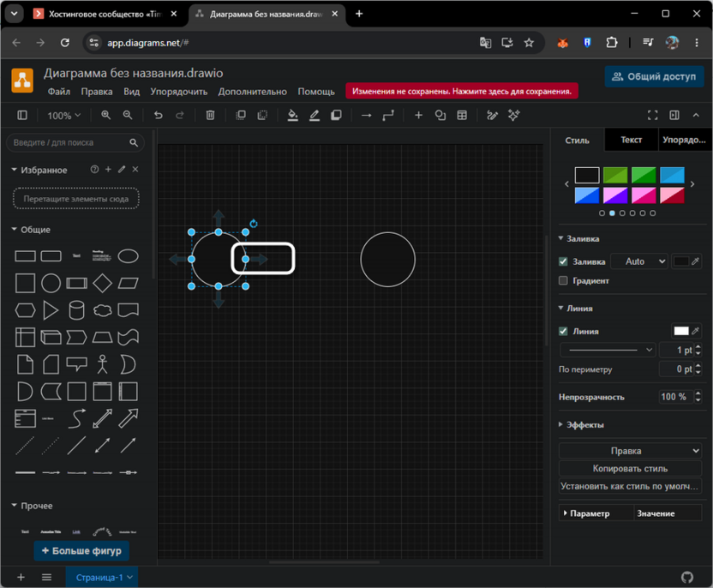Screen dimensions: 713x588
Task: Select the magenta-purple style swatch
Action: click(615, 195)
